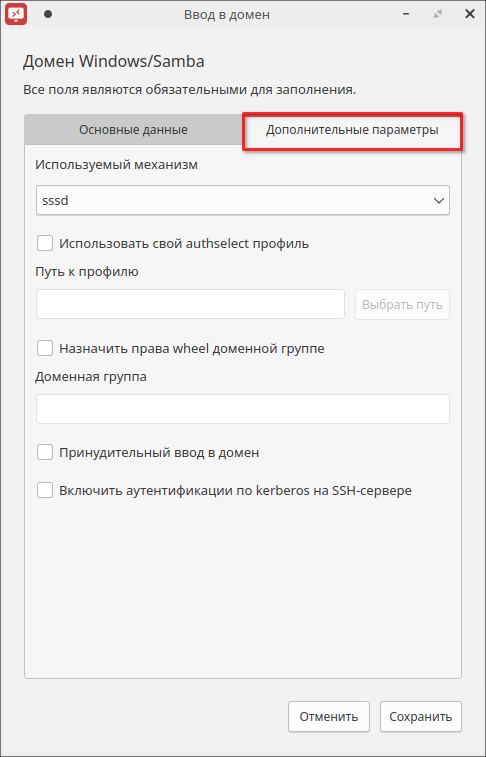Focus the Доменная группа text field
Image resolution: width=486 pixels, height=757 pixels.
243,409
